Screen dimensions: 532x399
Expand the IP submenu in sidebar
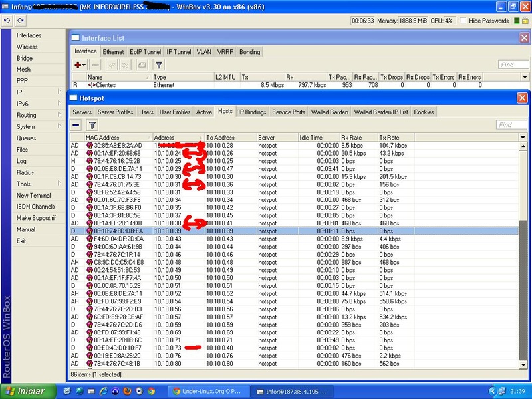37,92
